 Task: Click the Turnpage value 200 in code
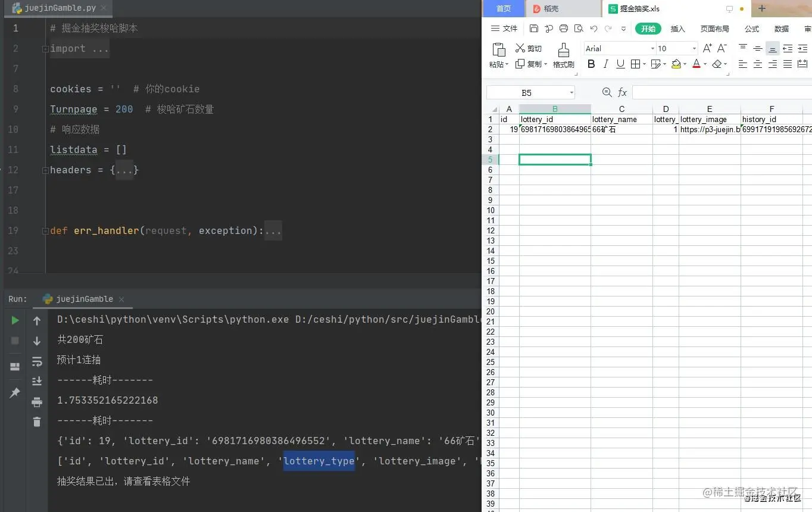[124, 110]
